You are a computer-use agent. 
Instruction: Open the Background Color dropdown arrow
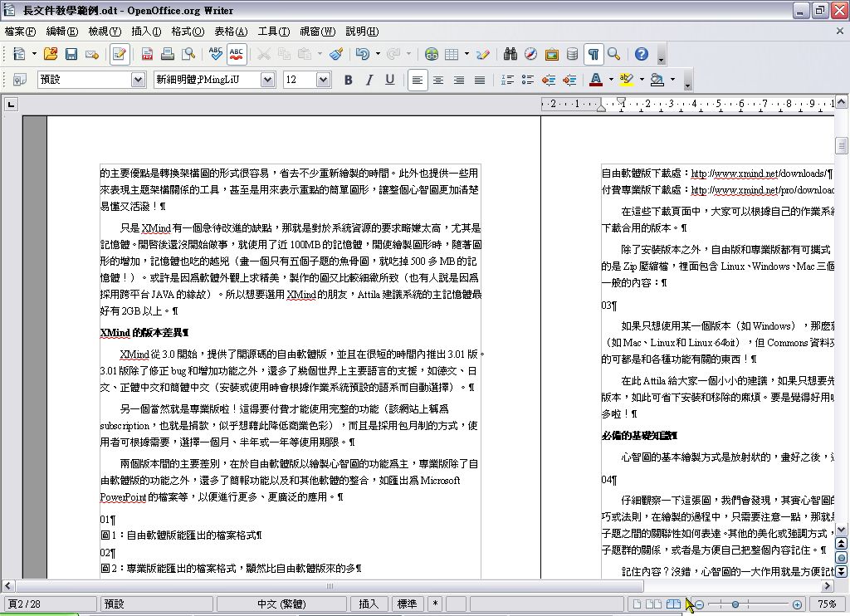coord(672,80)
